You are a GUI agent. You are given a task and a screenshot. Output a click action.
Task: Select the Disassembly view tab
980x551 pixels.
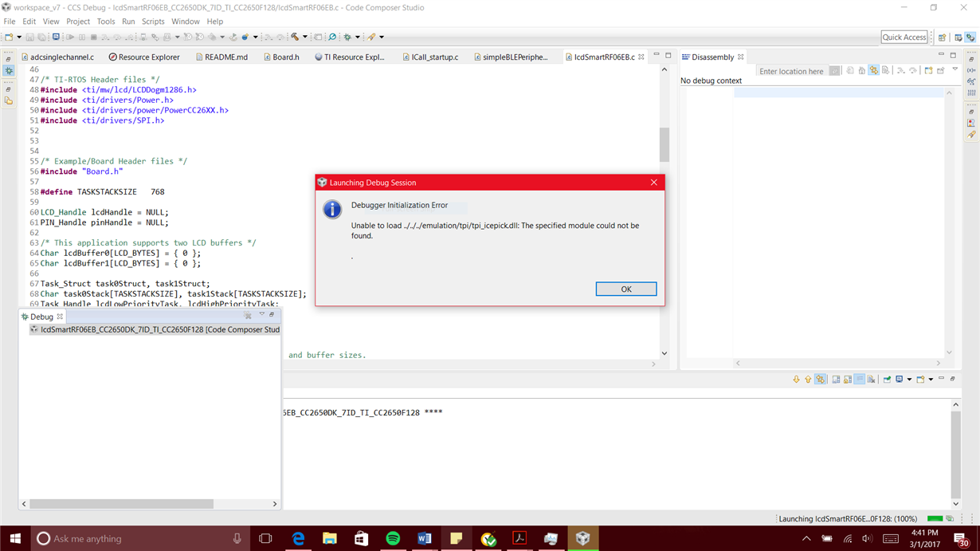point(713,57)
